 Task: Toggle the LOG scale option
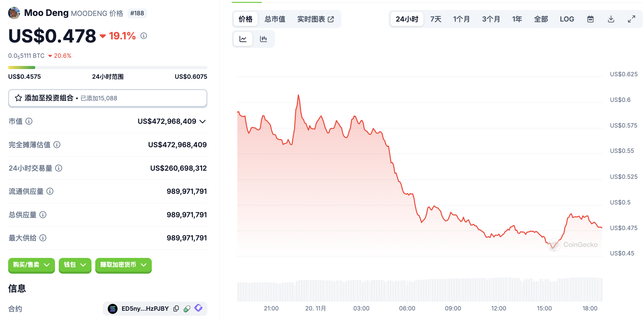[x=567, y=19]
